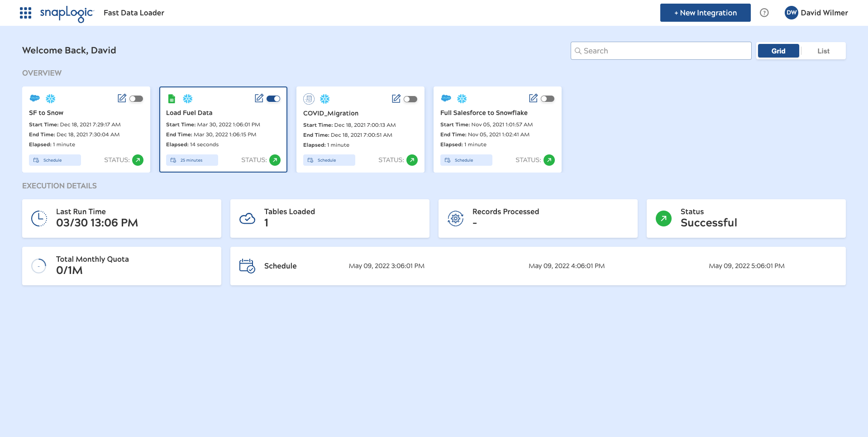Edit the SF to Snow integration
The width and height of the screenshot is (868, 437).
pos(122,98)
